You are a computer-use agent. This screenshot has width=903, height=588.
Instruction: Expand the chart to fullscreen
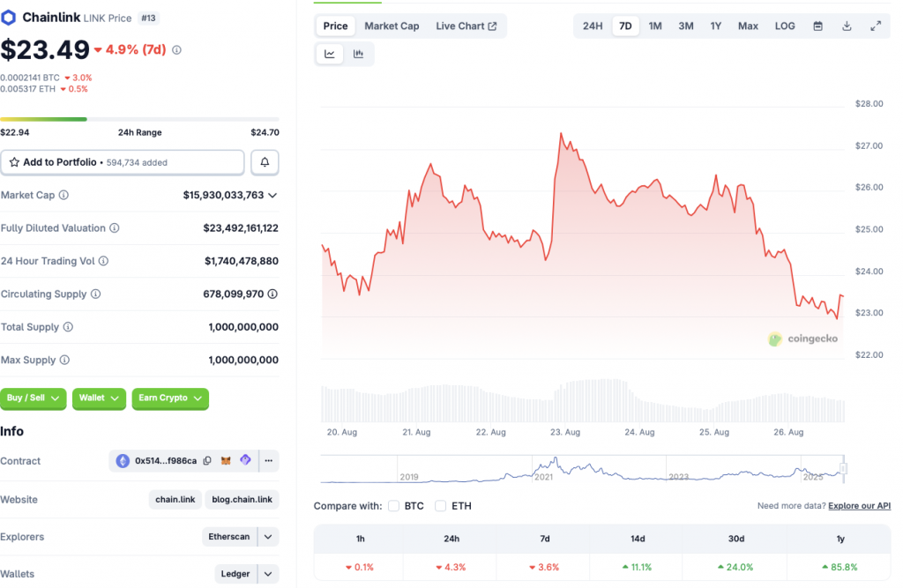point(876,26)
